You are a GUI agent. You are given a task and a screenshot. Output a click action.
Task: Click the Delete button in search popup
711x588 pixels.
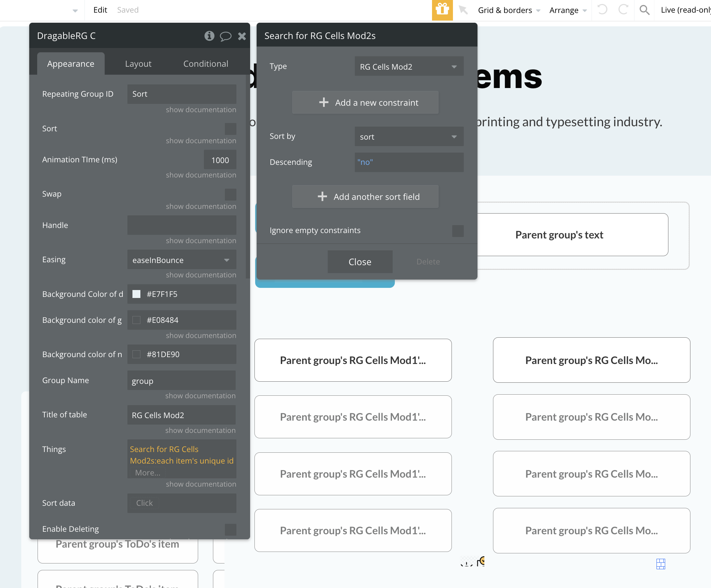pos(428,262)
